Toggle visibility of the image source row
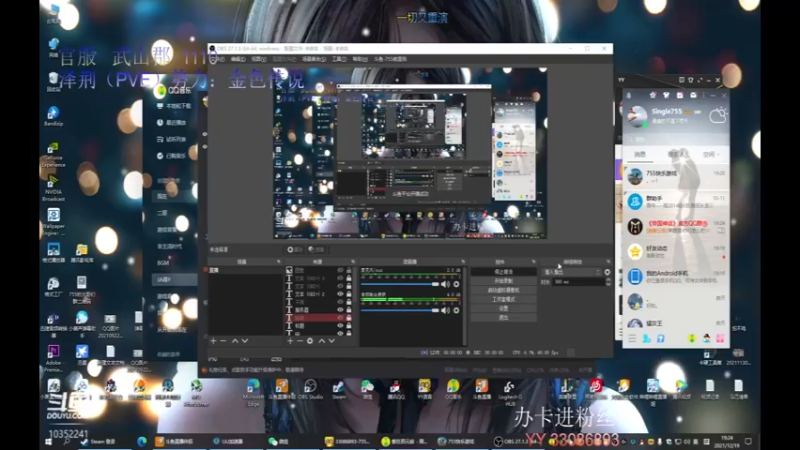This screenshot has width=800, height=450. point(340,270)
